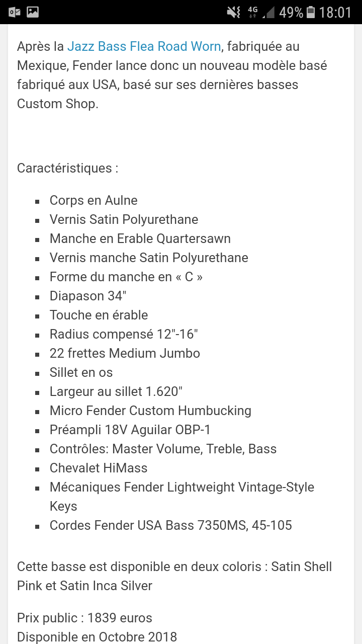Tap the "Micro Fender Custom Humbucking" list item
The width and height of the screenshot is (362, 644).
(x=150, y=411)
